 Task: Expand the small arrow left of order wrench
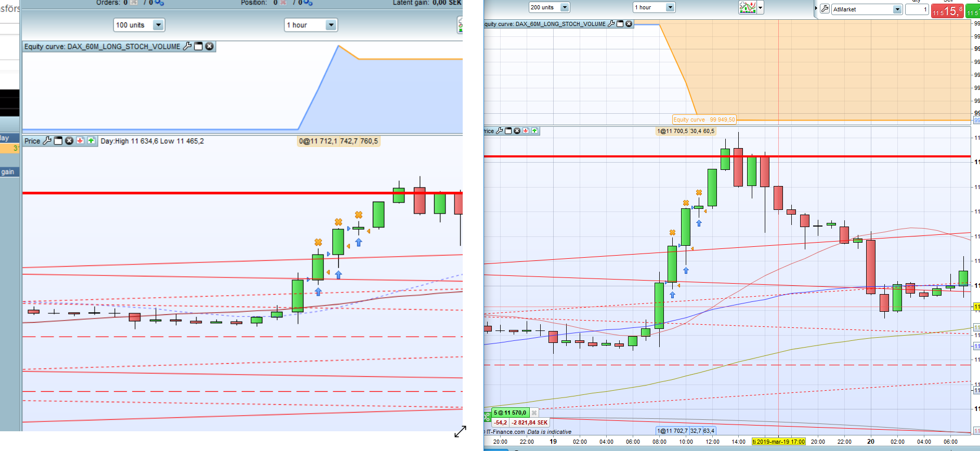coord(816,9)
